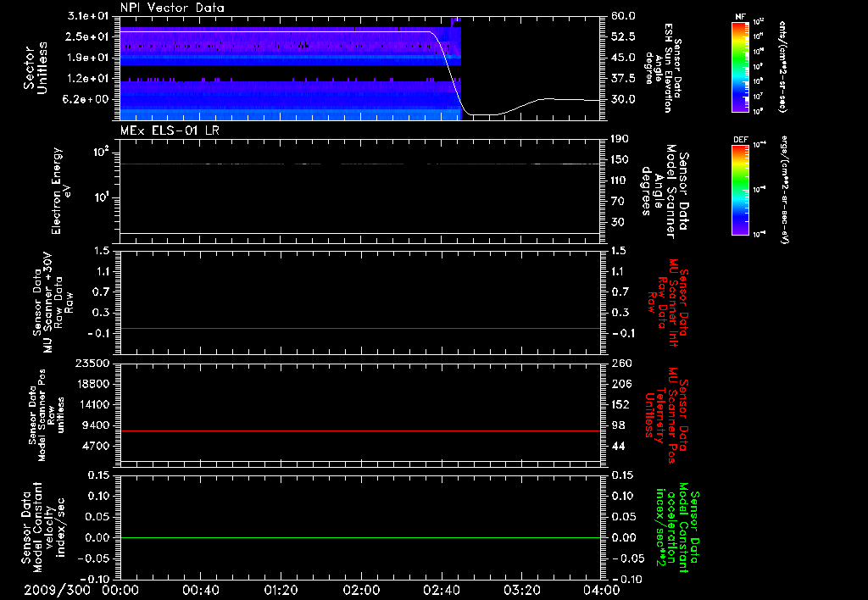The width and height of the screenshot is (868, 600).
Task: Click the Model Scanner Angle degrees axis label
Action: (665, 191)
